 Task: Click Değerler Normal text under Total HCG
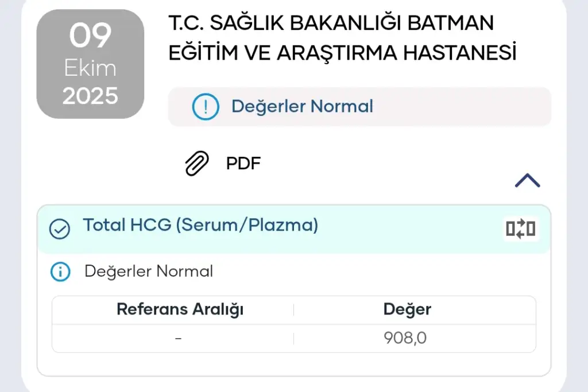pos(149,271)
